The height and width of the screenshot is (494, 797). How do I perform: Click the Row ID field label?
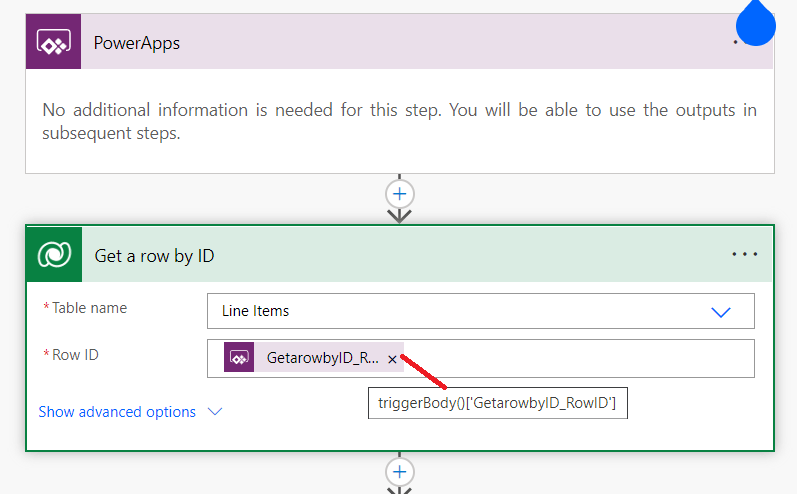coord(76,355)
